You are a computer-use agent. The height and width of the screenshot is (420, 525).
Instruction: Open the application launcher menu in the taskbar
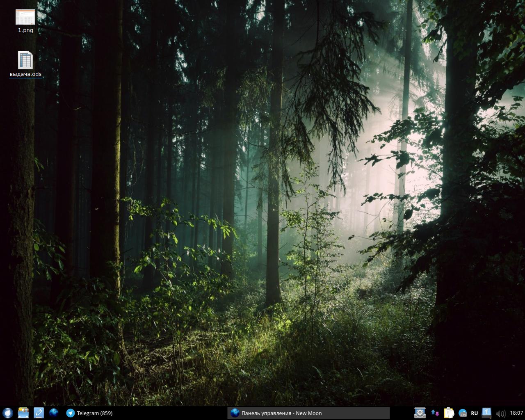pyautogui.click(x=7, y=413)
